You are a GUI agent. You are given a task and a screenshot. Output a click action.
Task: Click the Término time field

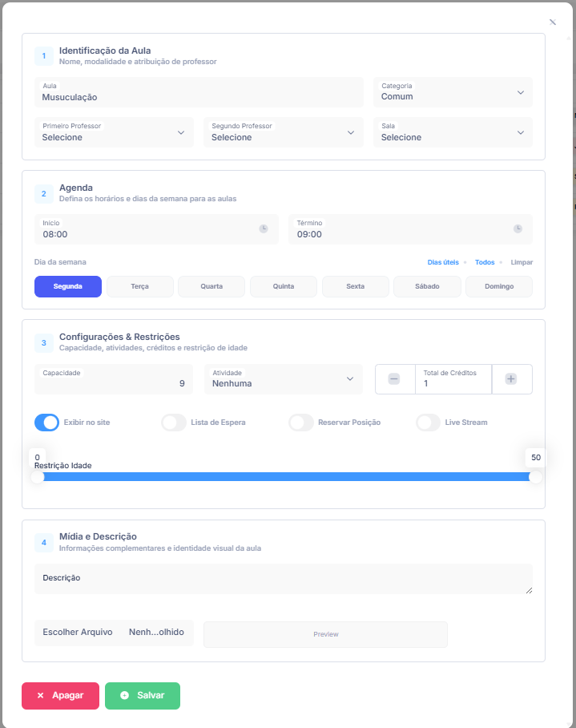coord(410,229)
